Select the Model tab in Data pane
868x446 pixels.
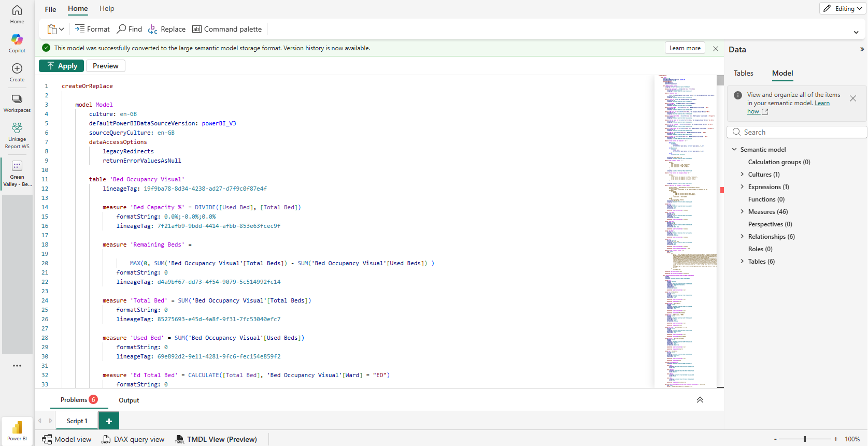click(782, 74)
